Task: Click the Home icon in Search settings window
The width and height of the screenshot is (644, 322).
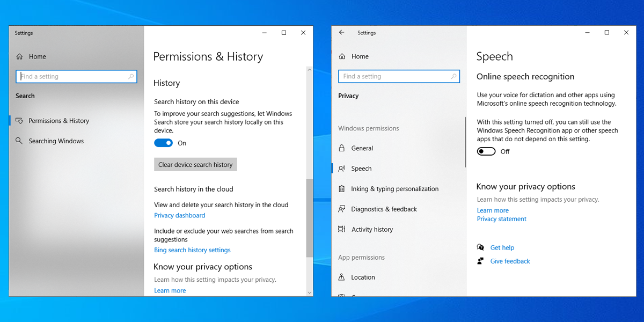Action: point(19,56)
